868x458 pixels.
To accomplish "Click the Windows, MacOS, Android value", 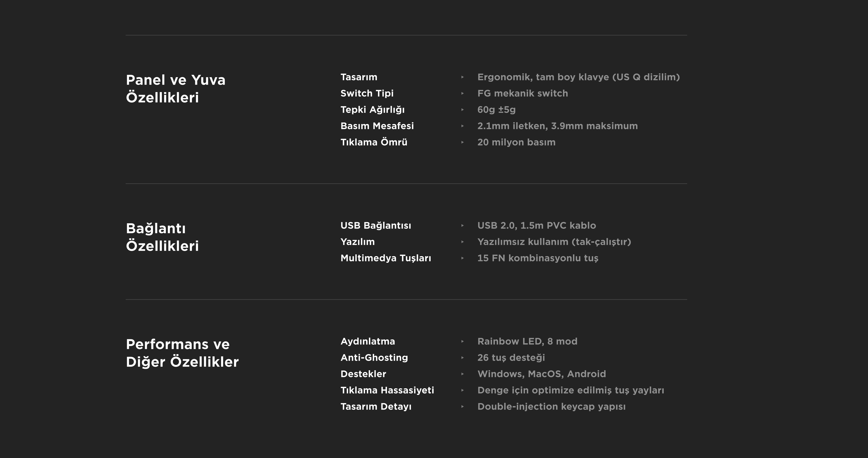I will 542,374.
